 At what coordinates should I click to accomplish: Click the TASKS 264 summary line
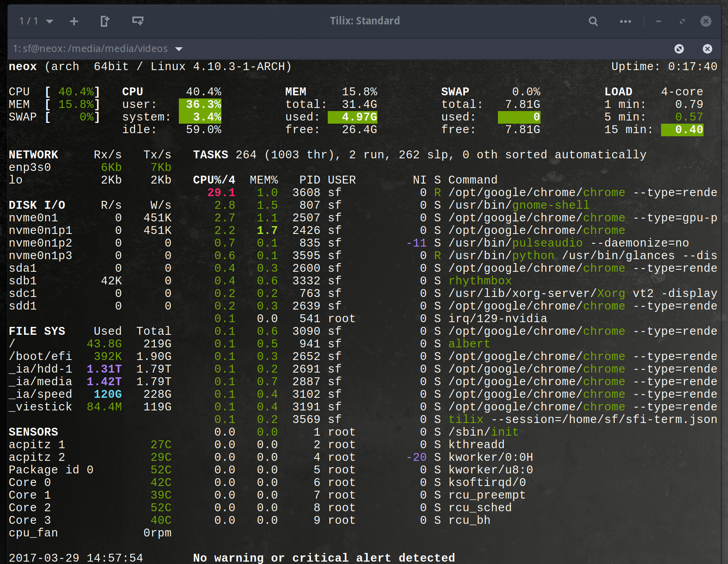(x=420, y=155)
